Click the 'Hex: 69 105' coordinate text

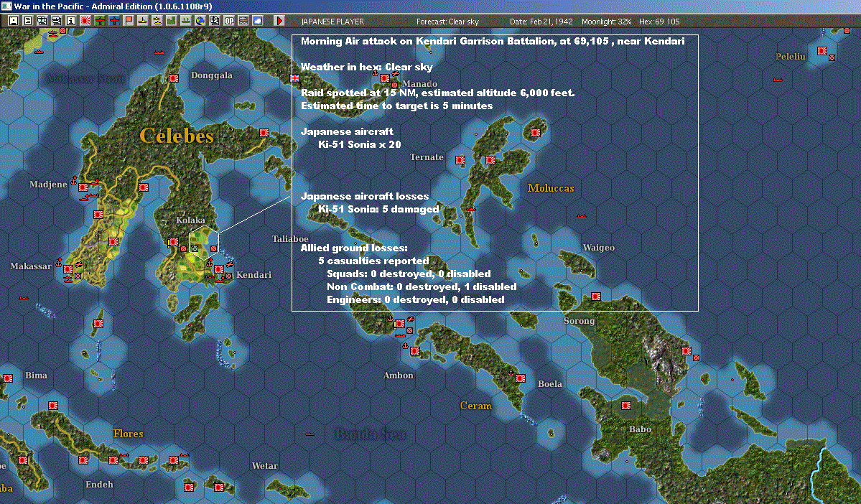(659, 22)
